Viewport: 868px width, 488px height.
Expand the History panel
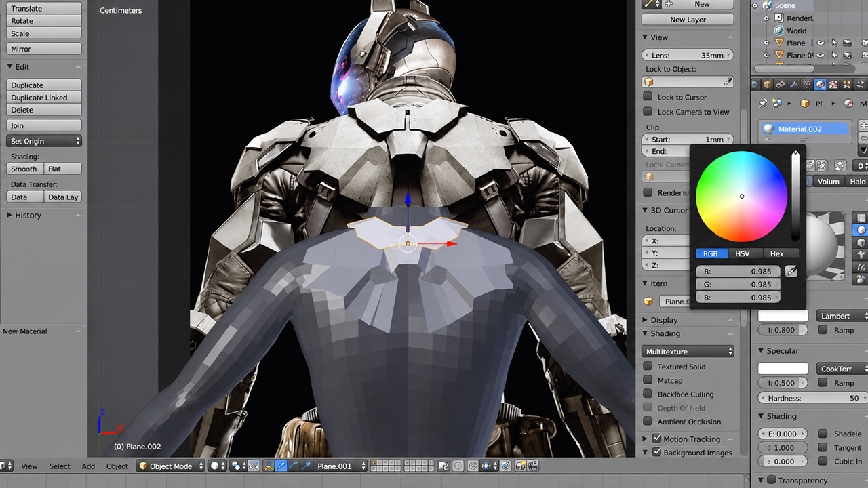coord(9,215)
